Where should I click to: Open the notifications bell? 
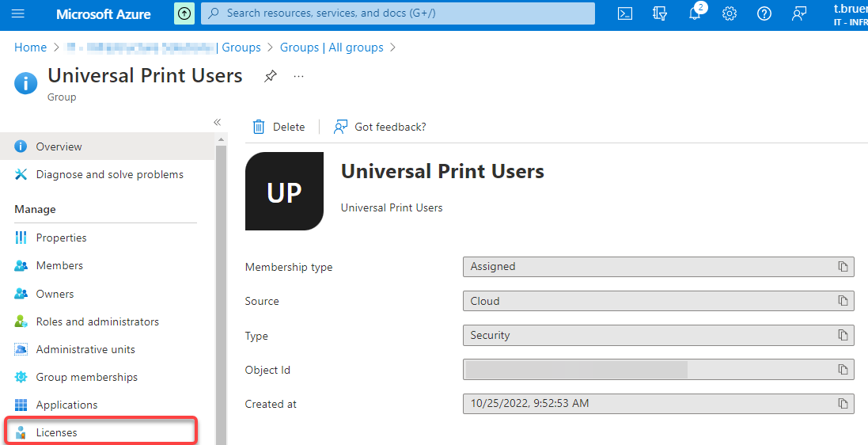pyautogui.click(x=695, y=13)
